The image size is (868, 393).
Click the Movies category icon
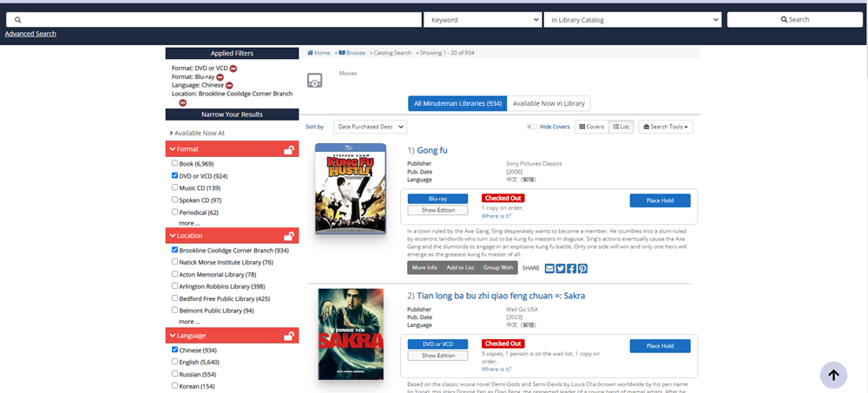pos(314,81)
